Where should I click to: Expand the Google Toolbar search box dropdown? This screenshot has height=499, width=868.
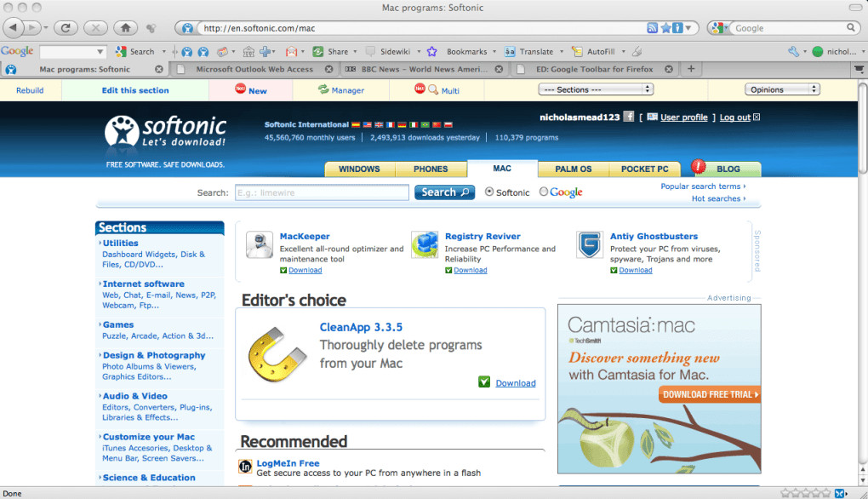point(100,51)
